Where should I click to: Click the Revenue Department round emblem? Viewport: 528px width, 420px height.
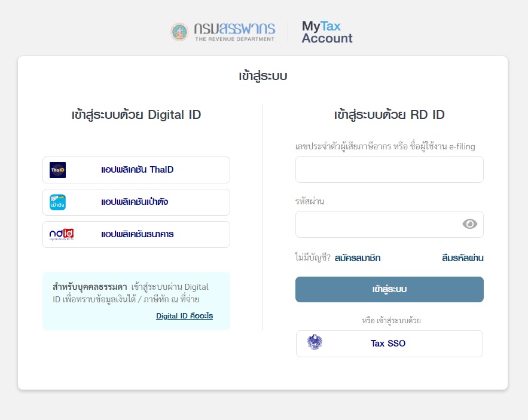tap(179, 32)
